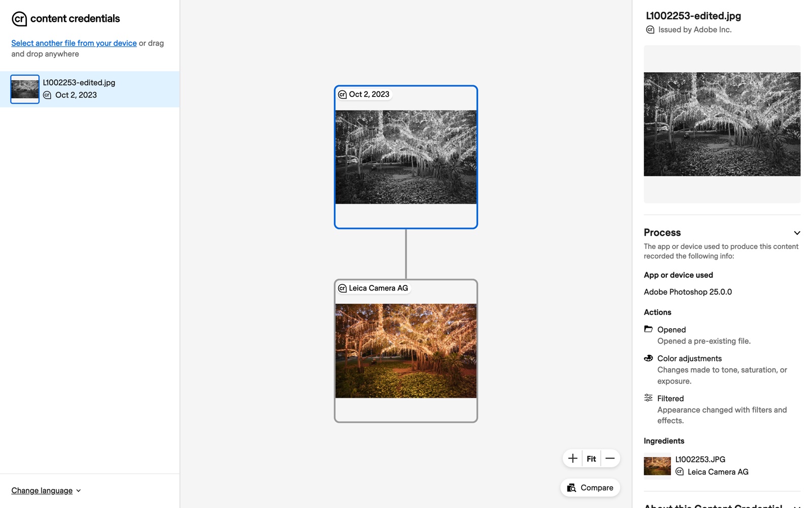Click the Color adjustments action label
This screenshot has width=812, height=508.
[x=689, y=359]
